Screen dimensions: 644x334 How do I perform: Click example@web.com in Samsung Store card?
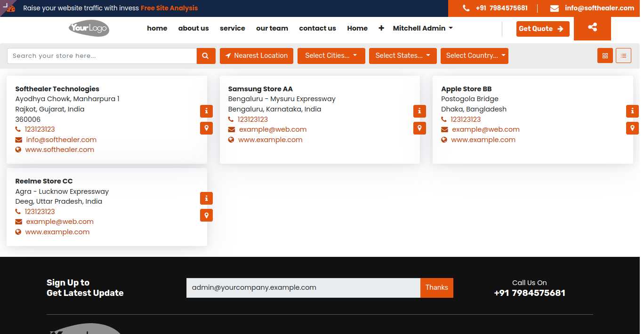(273, 129)
